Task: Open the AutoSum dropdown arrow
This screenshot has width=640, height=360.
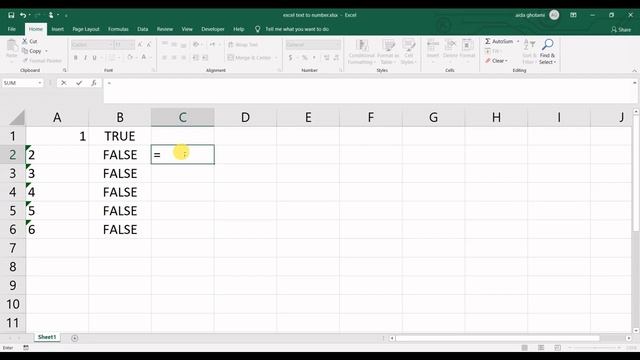Action: (518, 41)
